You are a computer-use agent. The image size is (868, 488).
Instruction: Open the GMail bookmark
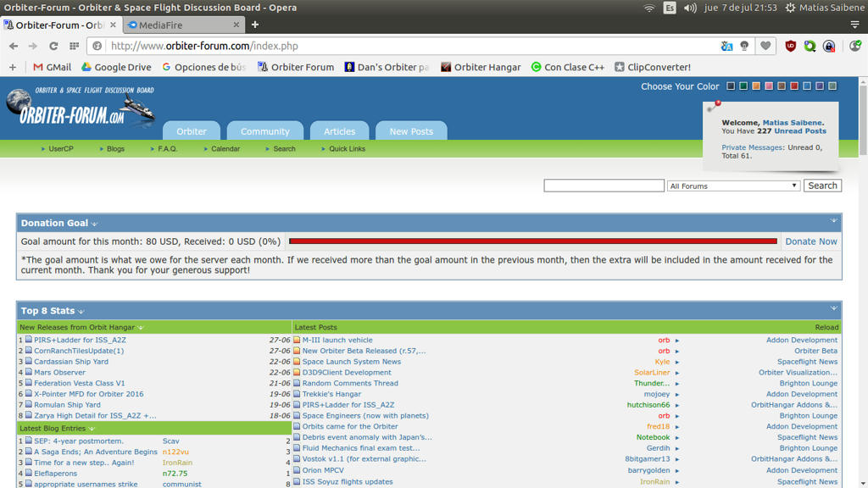pyautogui.click(x=52, y=67)
